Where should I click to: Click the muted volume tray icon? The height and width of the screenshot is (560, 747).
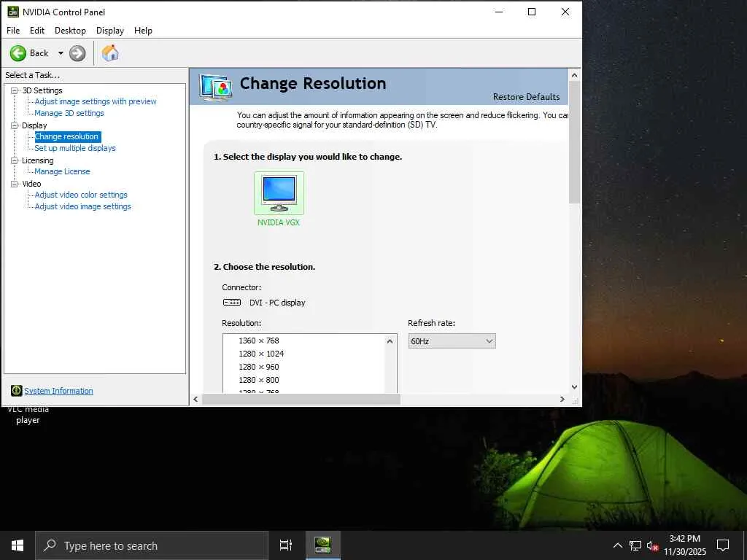(652, 545)
